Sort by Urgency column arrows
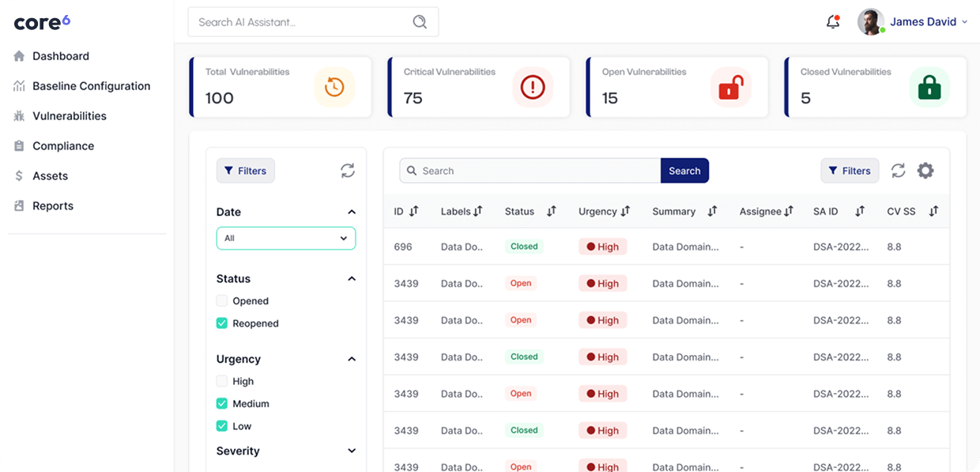 click(625, 211)
